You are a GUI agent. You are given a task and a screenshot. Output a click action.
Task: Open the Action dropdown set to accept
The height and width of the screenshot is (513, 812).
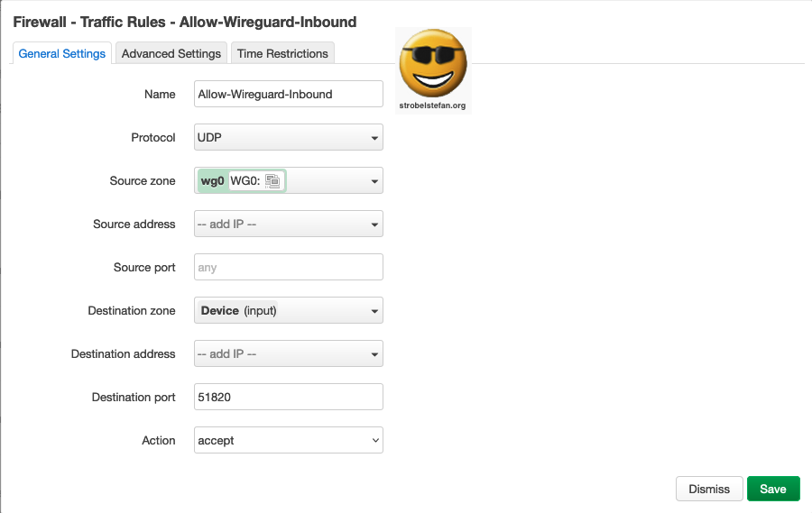(289, 440)
